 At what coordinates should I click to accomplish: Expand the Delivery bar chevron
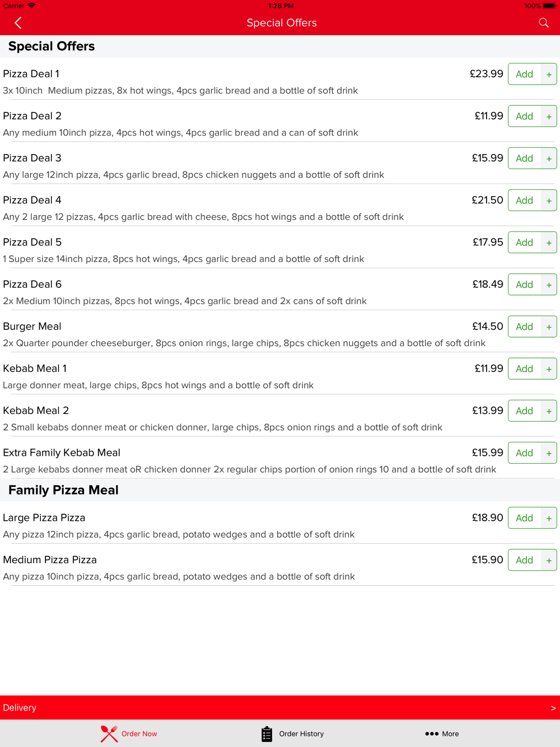pyautogui.click(x=553, y=708)
